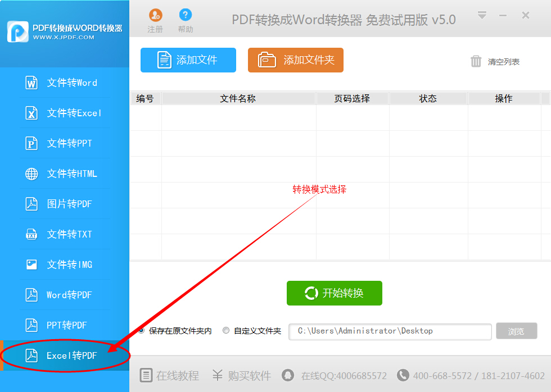This screenshot has width=551, height=392.
Task: Switch to 文件转Word mode
Action: pos(65,83)
